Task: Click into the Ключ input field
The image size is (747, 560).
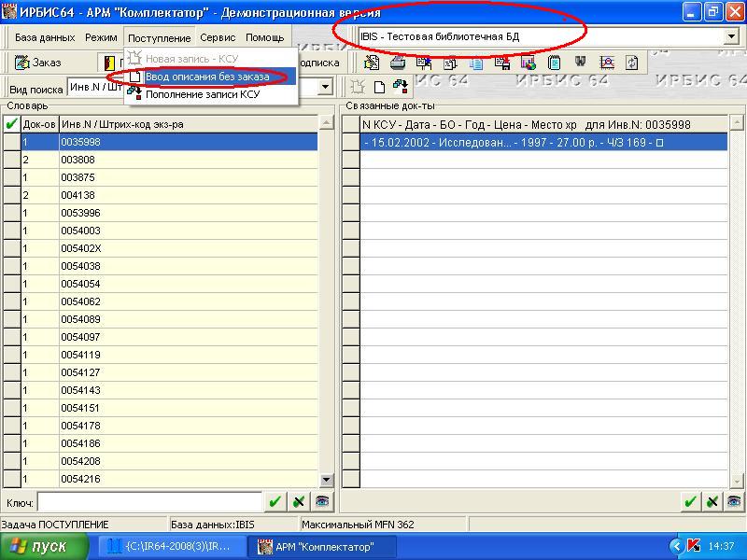Action: [x=148, y=503]
